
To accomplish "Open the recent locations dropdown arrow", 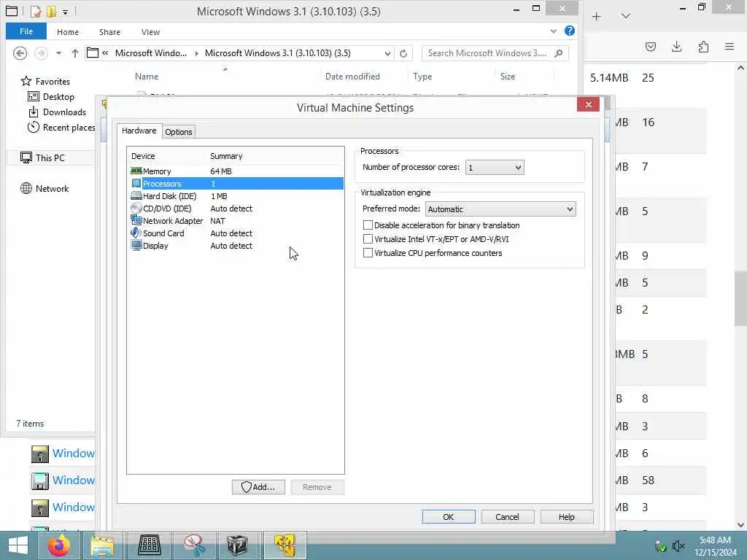I will (58, 53).
